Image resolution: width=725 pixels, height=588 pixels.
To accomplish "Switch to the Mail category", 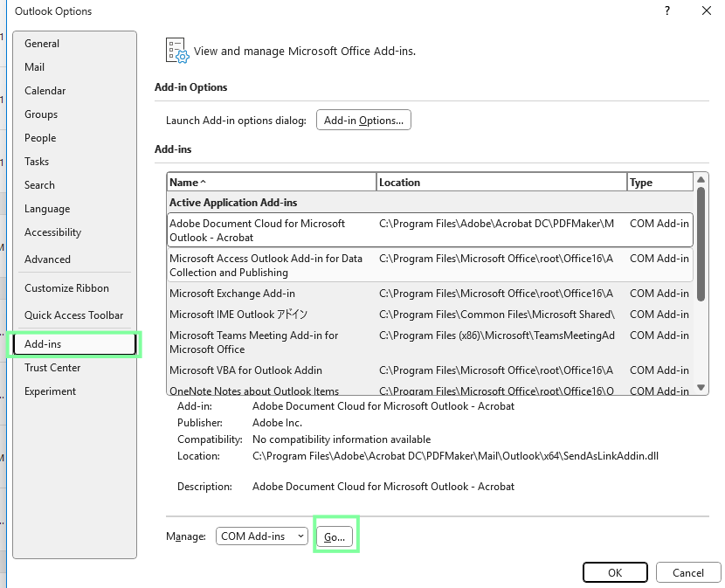I will pyautogui.click(x=75, y=67).
